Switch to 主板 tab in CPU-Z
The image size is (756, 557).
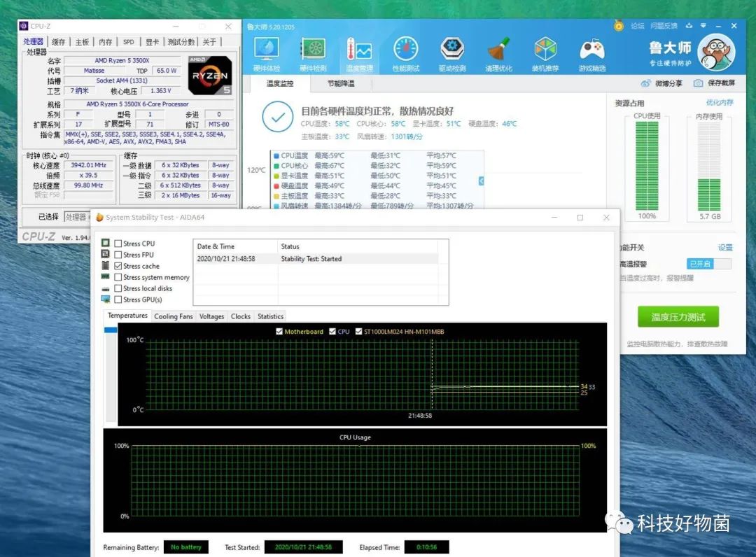click(x=82, y=42)
